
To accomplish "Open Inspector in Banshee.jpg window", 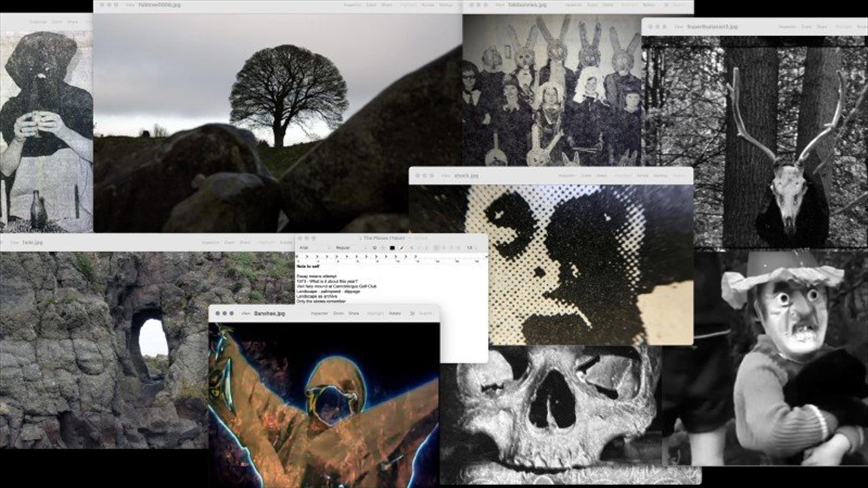I will (x=319, y=313).
